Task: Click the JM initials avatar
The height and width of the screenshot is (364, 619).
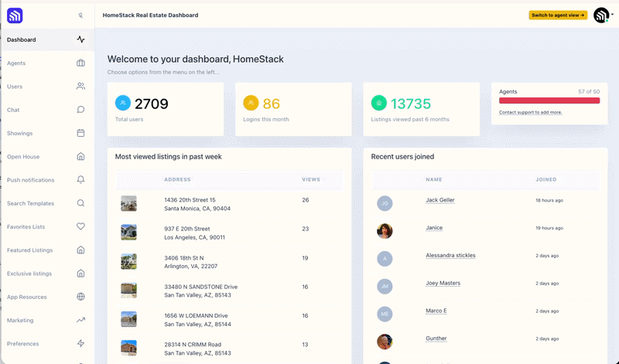Action: pos(385,286)
